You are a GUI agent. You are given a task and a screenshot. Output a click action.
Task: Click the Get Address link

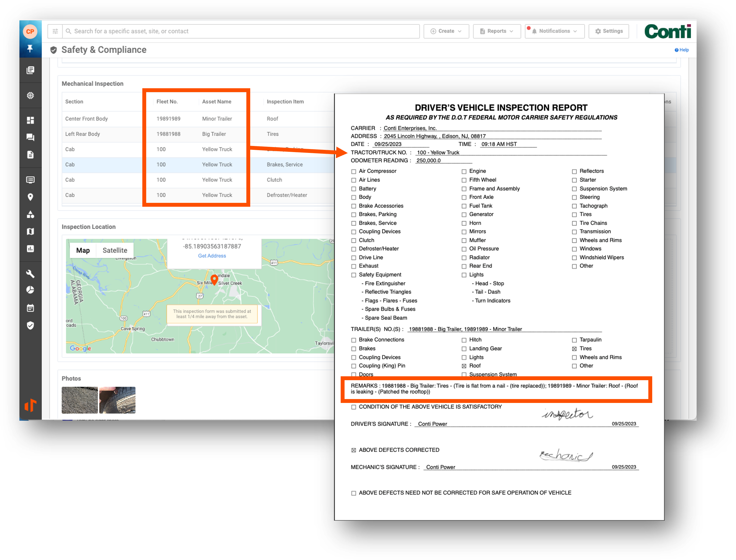click(x=212, y=256)
